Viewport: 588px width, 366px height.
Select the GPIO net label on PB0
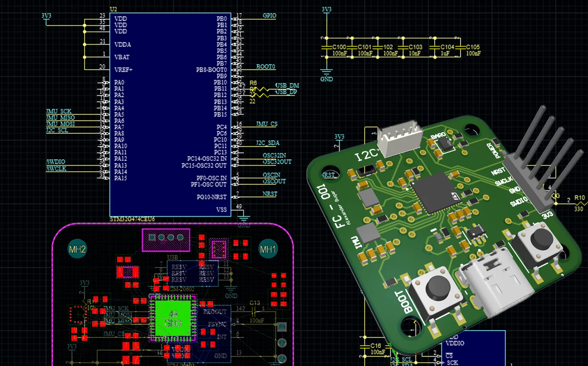pyautogui.click(x=269, y=16)
